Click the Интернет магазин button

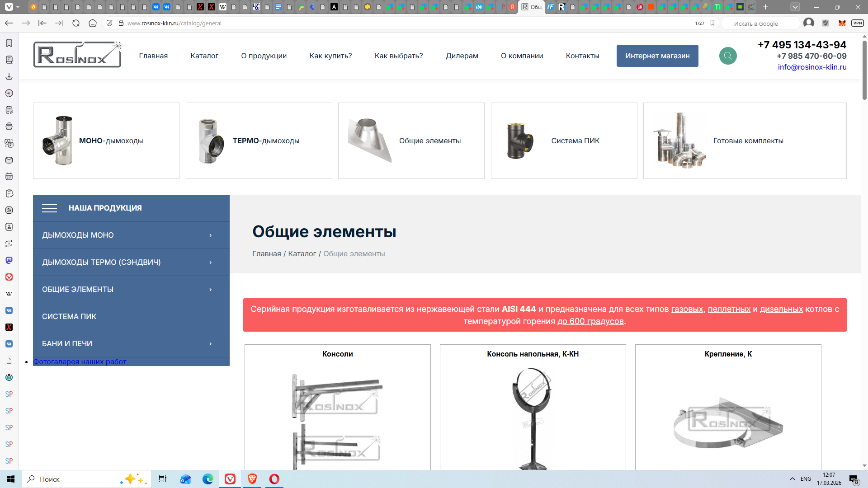click(x=657, y=56)
